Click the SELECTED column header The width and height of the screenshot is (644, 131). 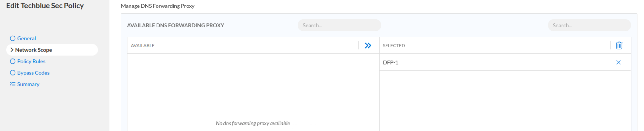tap(394, 46)
